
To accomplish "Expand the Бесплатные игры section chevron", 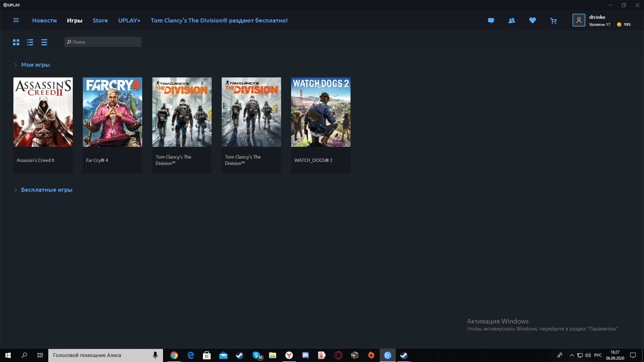I will click(15, 190).
